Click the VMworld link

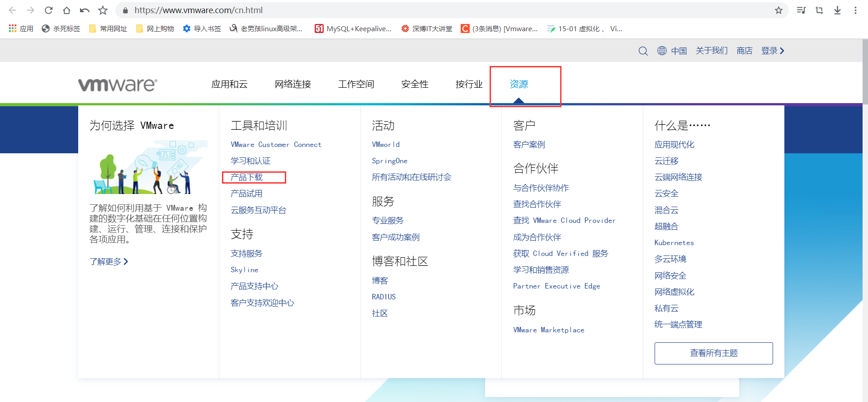click(x=386, y=145)
